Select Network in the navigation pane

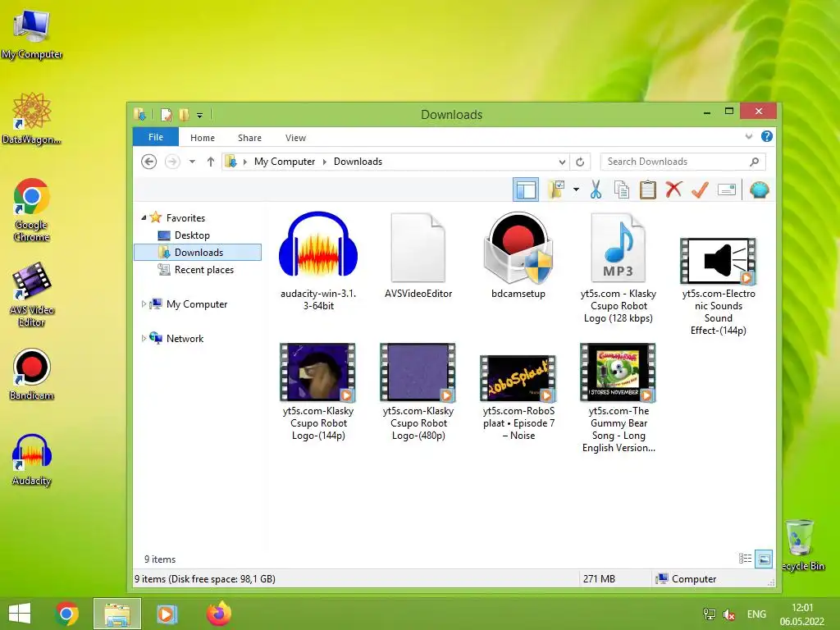coord(177,338)
